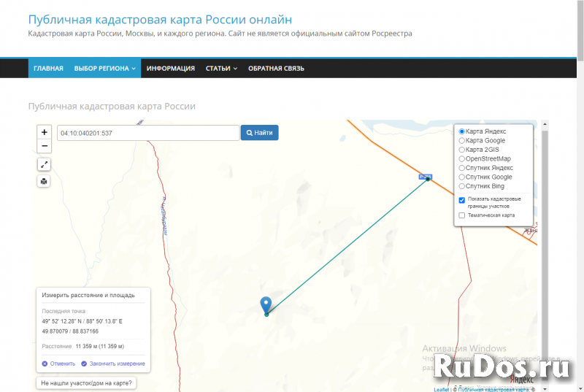Enable Тематическая карта checkbox
Viewport: 584px width, 392px height.
462,215
